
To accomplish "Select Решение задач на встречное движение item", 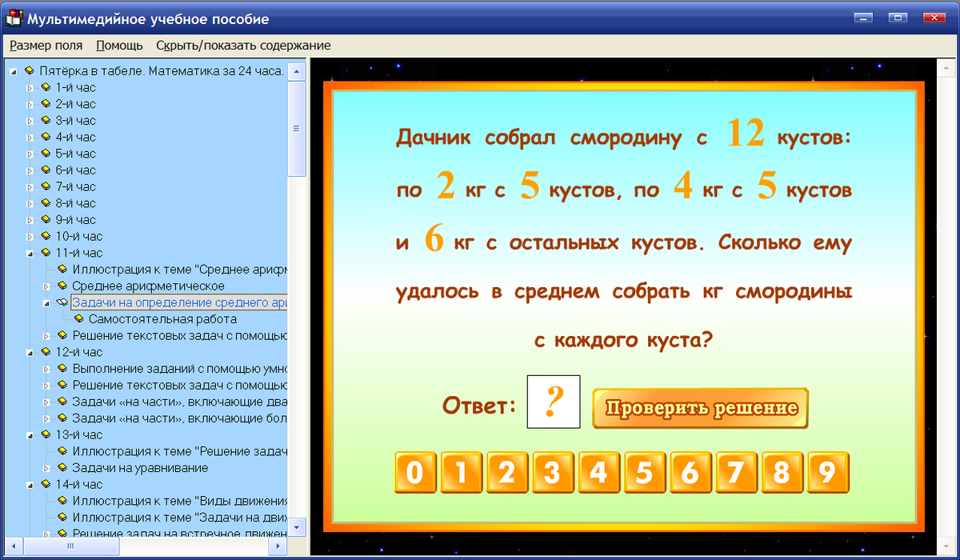I will 179,534.
